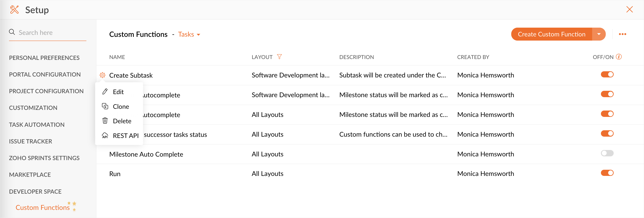Click the pencil Edit icon
This screenshot has width=644, height=218.
pyautogui.click(x=105, y=91)
